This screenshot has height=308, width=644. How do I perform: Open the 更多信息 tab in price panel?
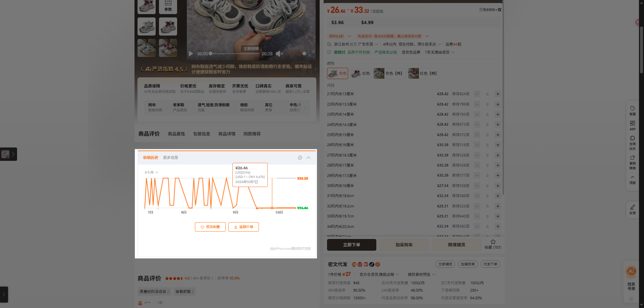coord(170,158)
